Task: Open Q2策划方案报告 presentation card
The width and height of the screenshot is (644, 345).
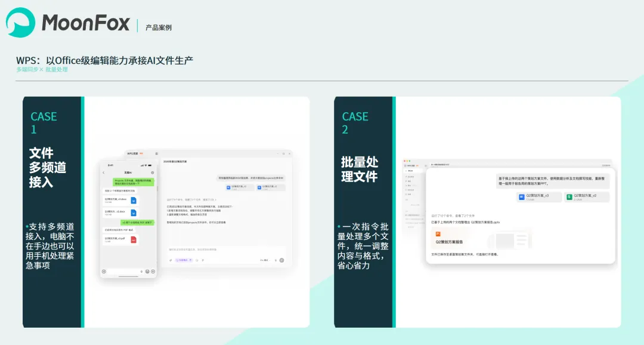Action: 481,238
